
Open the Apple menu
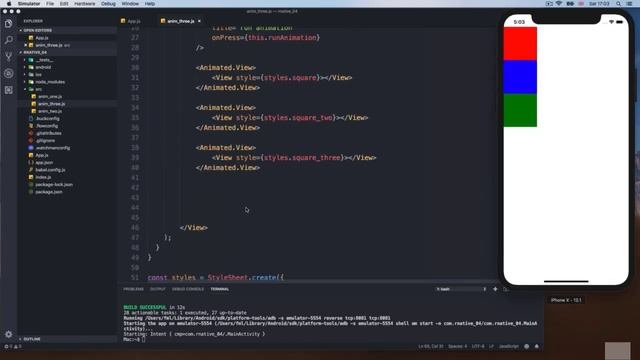tap(9, 4)
